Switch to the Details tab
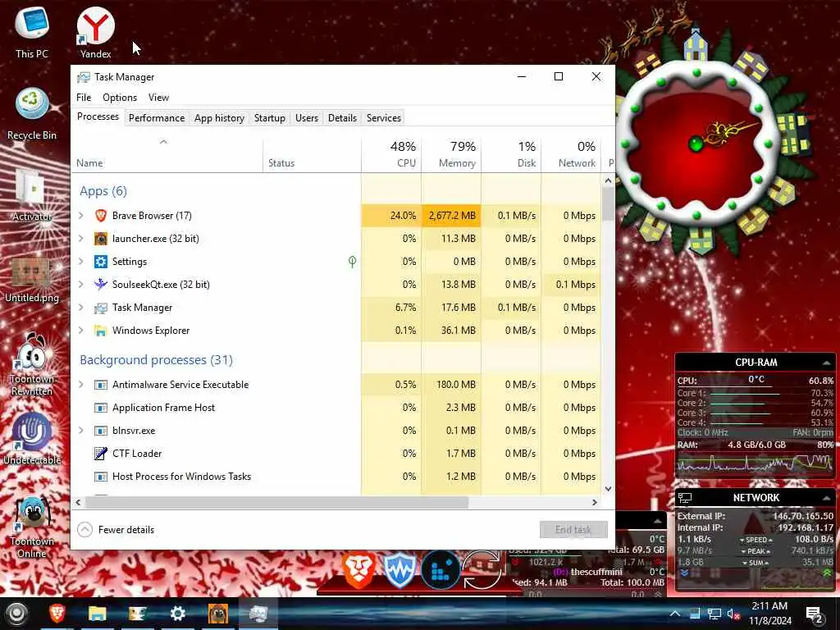The height and width of the screenshot is (630, 840). tap(342, 118)
